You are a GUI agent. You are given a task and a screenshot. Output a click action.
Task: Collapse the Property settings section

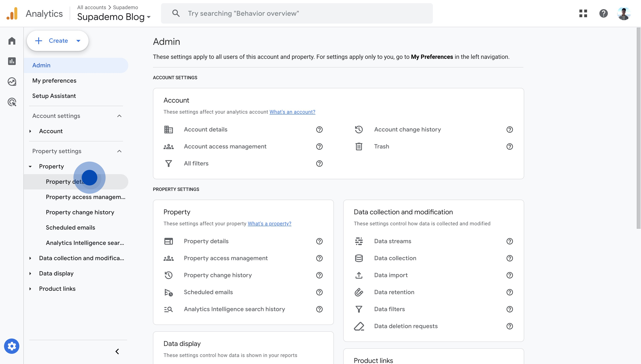119,151
